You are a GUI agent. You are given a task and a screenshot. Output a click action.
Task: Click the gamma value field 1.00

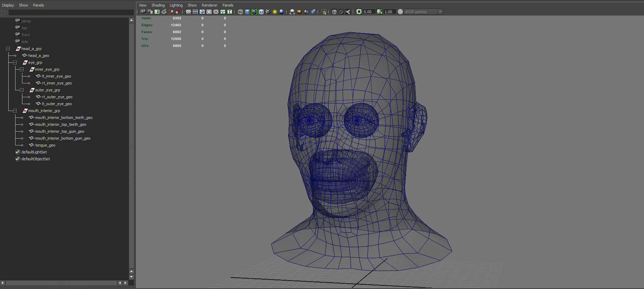pyautogui.click(x=389, y=12)
